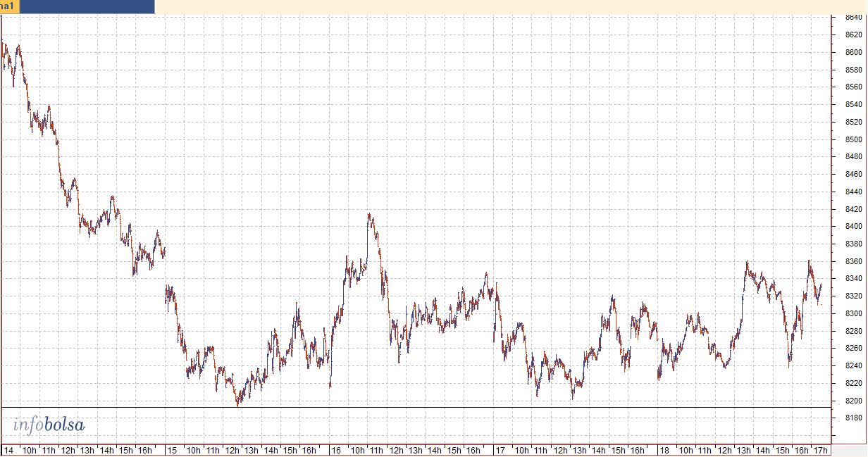This screenshot has height=457, width=868.
Task: Click the 8400 price axis label
Action: pyautogui.click(x=853, y=226)
